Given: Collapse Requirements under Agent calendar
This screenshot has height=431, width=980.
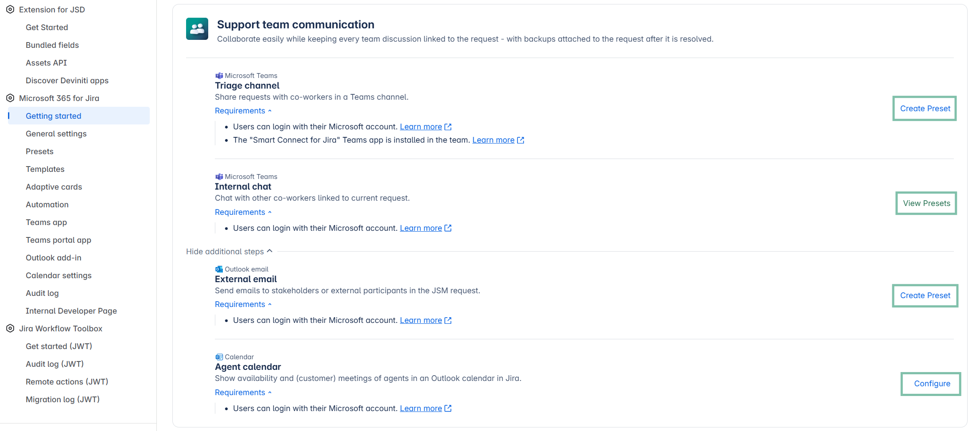Looking at the screenshot, I should [243, 392].
